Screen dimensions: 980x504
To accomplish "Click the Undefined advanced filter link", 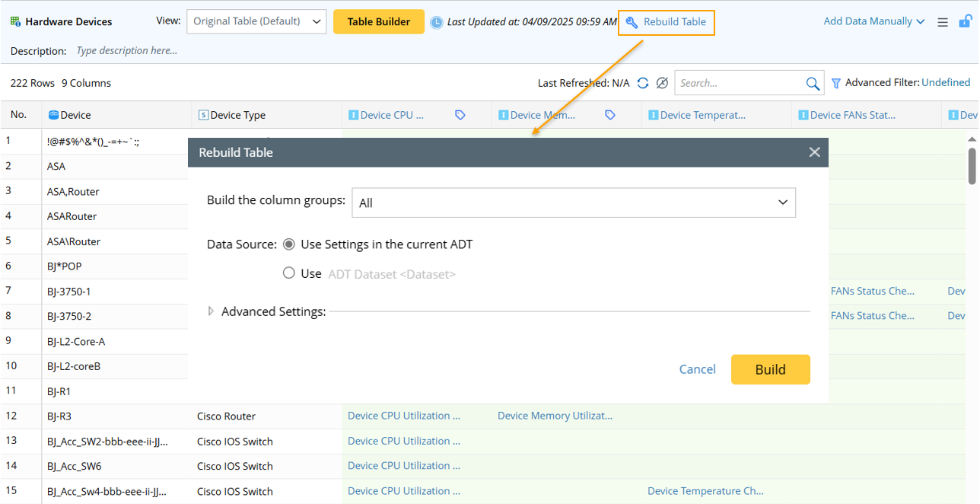I will tap(946, 82).
